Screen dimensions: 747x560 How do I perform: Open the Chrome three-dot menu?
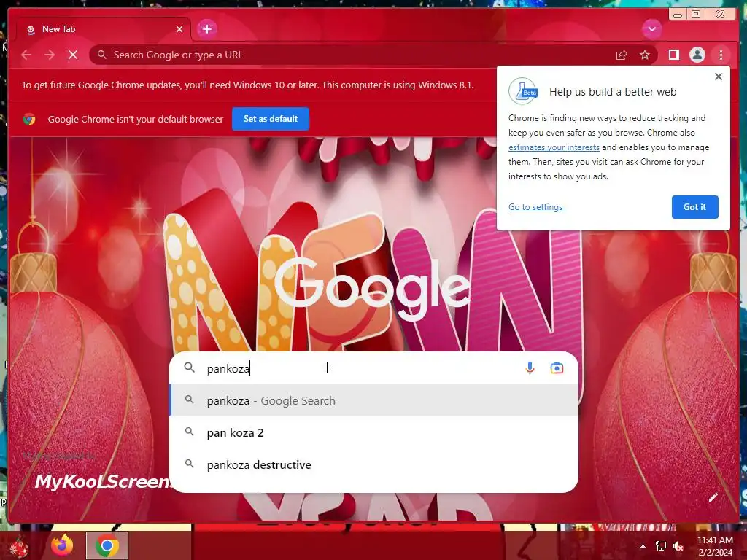(x=721, y=55)
